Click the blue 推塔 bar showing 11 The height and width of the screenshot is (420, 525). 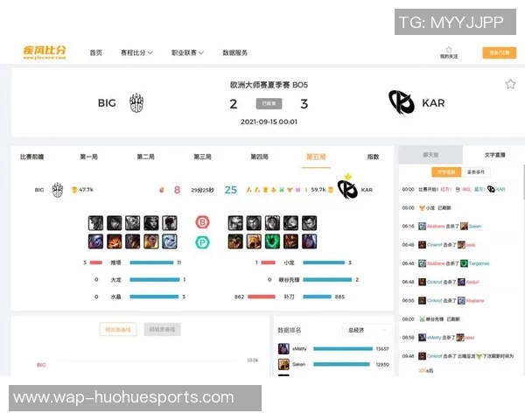click(x=151, y=262)
